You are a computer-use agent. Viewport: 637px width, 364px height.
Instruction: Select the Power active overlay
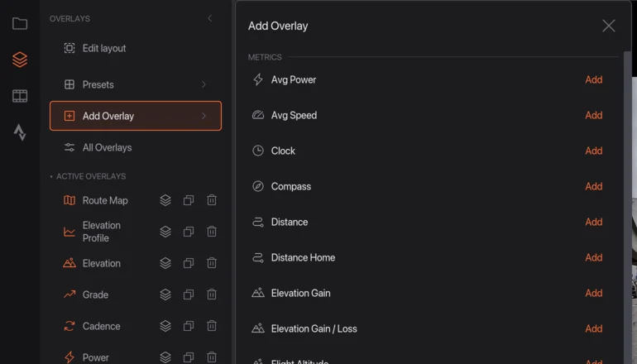tap(96, 357)
